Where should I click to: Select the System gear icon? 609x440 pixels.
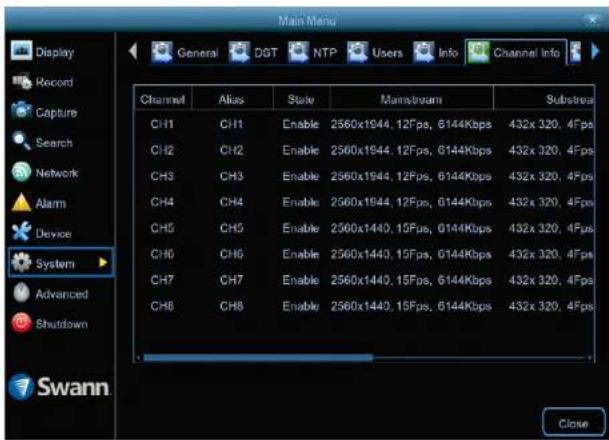click(21, 263)
